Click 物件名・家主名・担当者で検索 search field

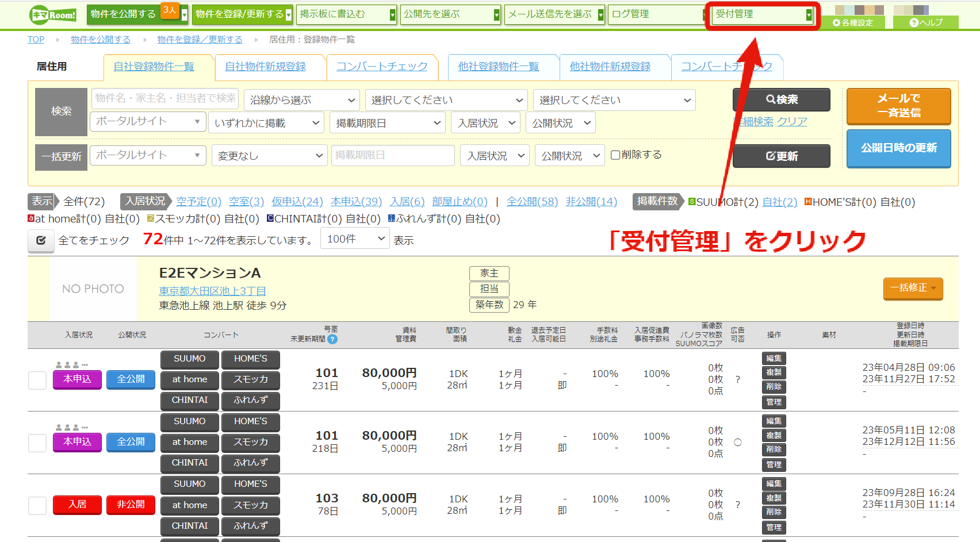tap(165, 98)
